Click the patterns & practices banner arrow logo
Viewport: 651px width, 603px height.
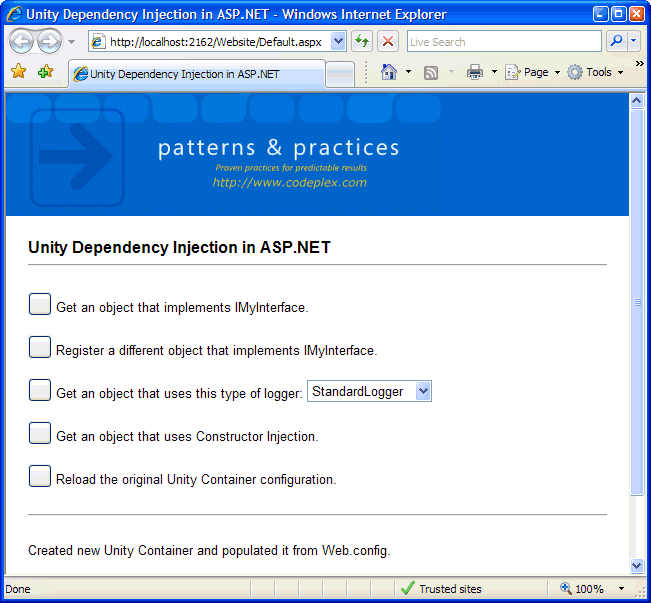point(77,157)
